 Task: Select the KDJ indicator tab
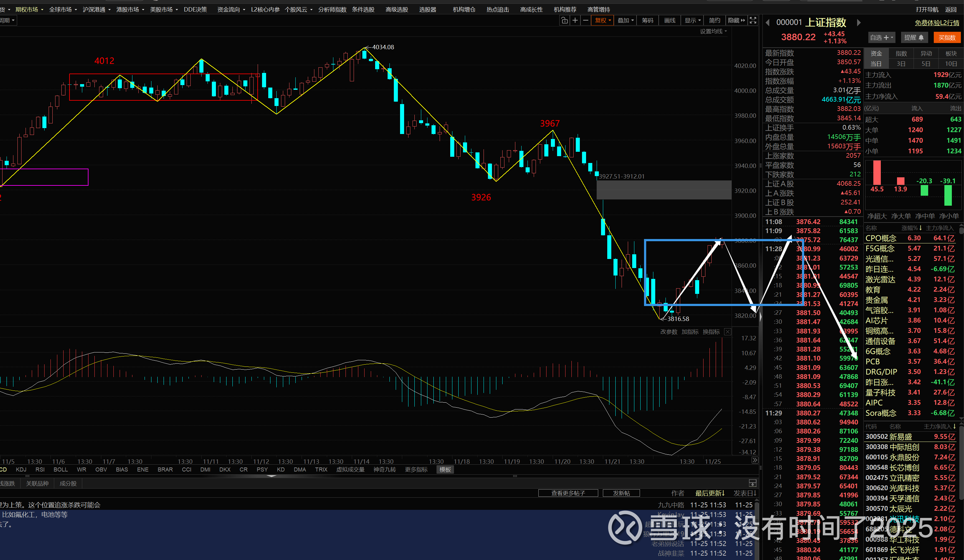tap(21, 469)
